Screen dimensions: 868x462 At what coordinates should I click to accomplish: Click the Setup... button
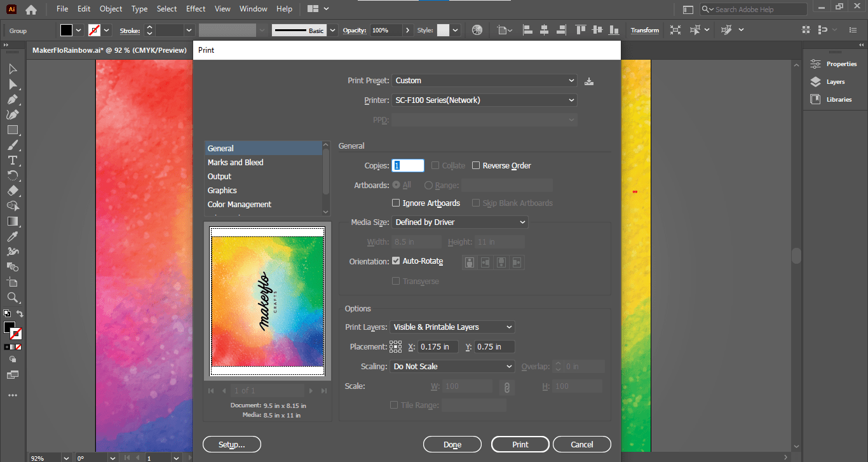click(231, 444)
